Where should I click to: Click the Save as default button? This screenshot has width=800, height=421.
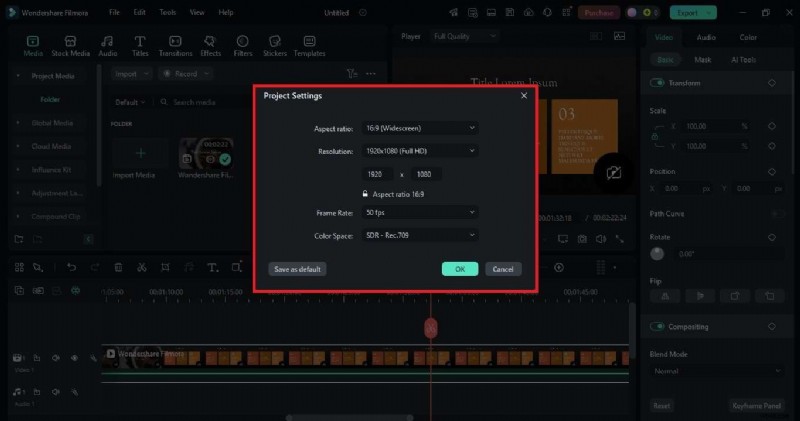click(298, 269)
